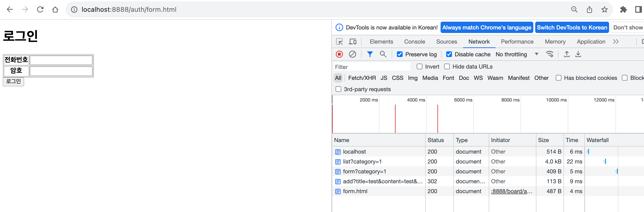This screenshot has width=644, height=212.
Task: Open the :8888/board/a… initiator link
Action: coord(512,191)
